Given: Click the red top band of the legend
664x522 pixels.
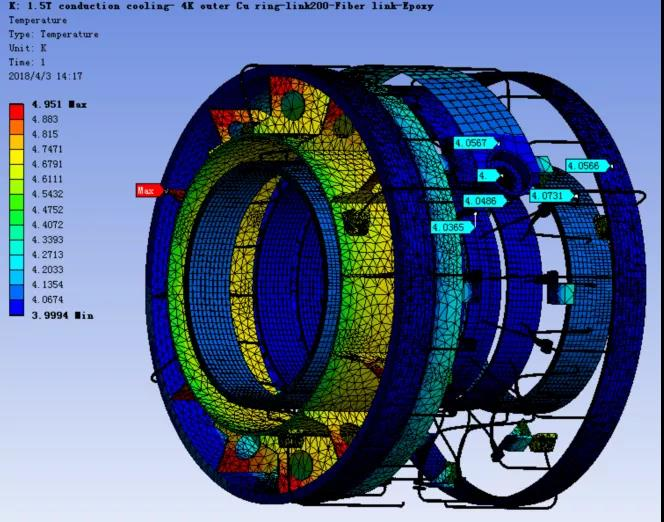Looking at the screenshot, I should pos(17,112).
